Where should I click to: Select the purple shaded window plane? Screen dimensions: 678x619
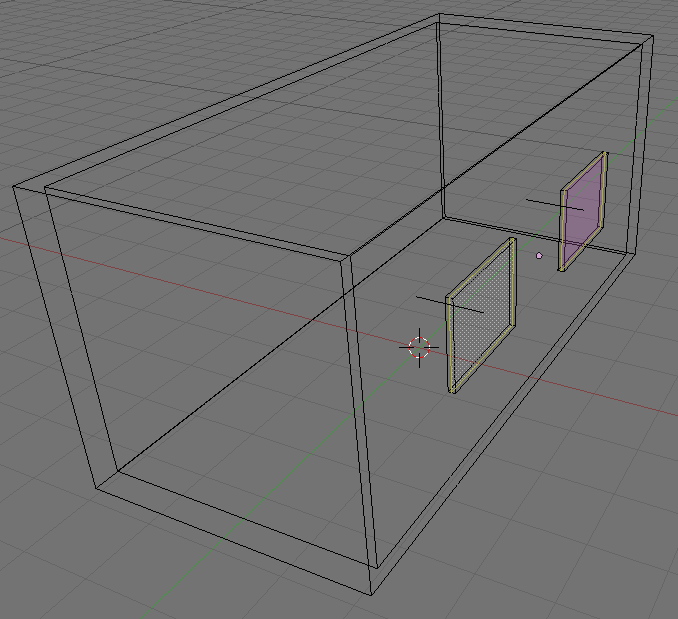point(583,211)
